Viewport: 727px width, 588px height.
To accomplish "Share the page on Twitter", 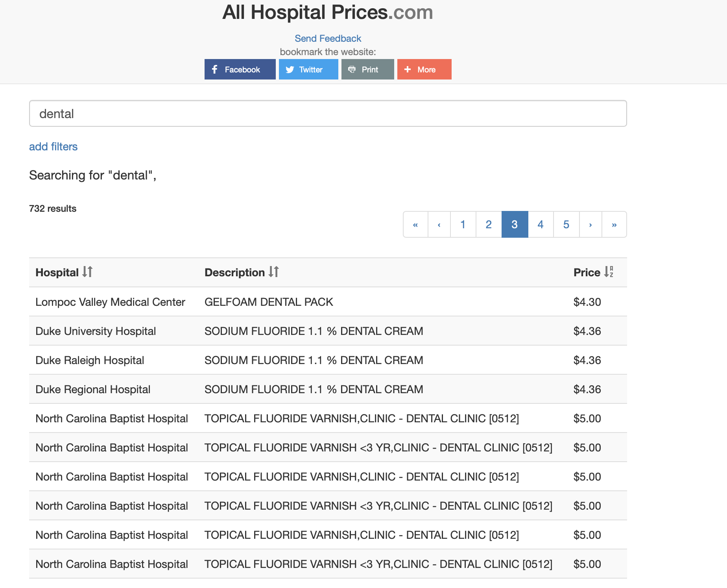I will coord(308,69).
